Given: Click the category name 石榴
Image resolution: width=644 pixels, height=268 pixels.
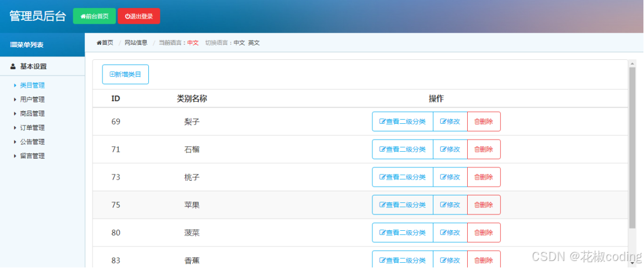Looking at the screenshot, I should (x=192, y=149).
